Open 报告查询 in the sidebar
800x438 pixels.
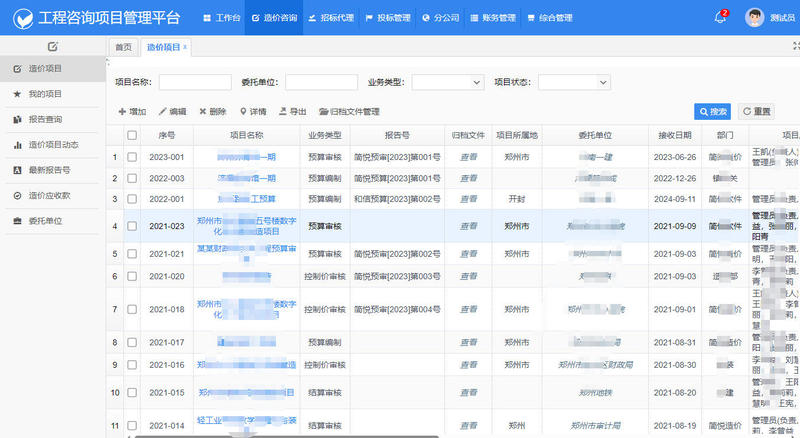click(45, 119)
